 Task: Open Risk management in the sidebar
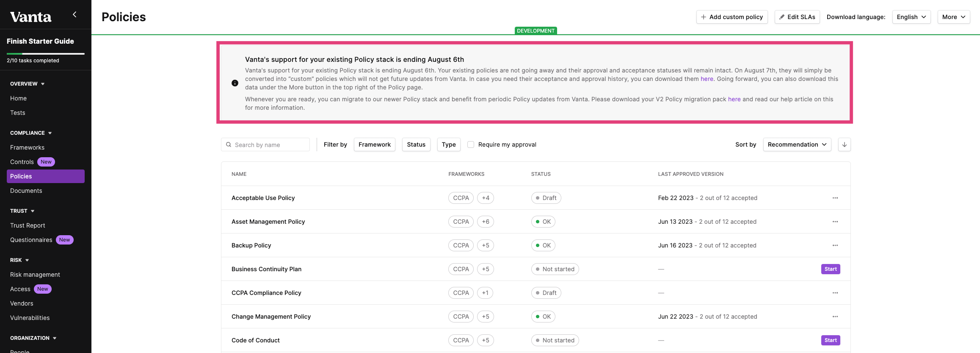(x=35, y=275)
